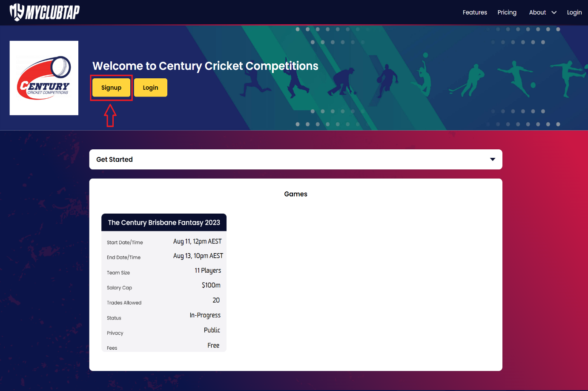
Task: Click the 'In-Progress' status value
Action: 205,315
